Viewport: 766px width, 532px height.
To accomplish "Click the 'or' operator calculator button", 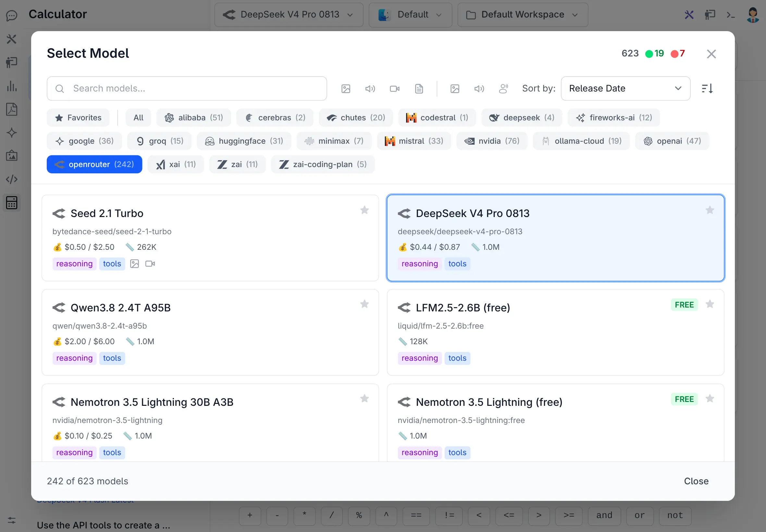I will click(x=640, y=516).
